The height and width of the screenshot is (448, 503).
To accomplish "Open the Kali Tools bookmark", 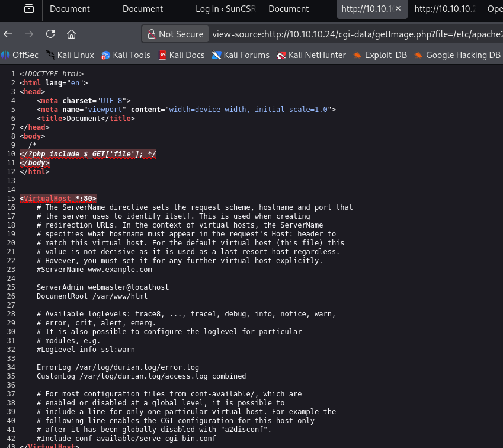I will pos(126,55).
